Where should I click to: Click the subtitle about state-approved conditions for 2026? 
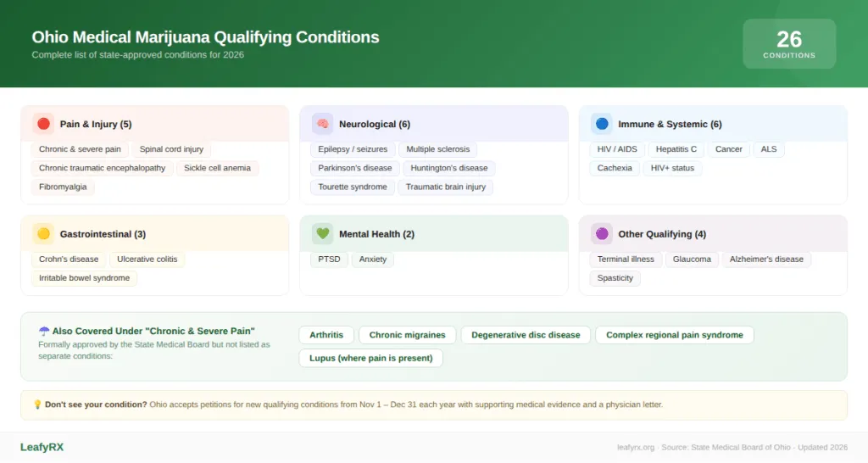point(138,55)
